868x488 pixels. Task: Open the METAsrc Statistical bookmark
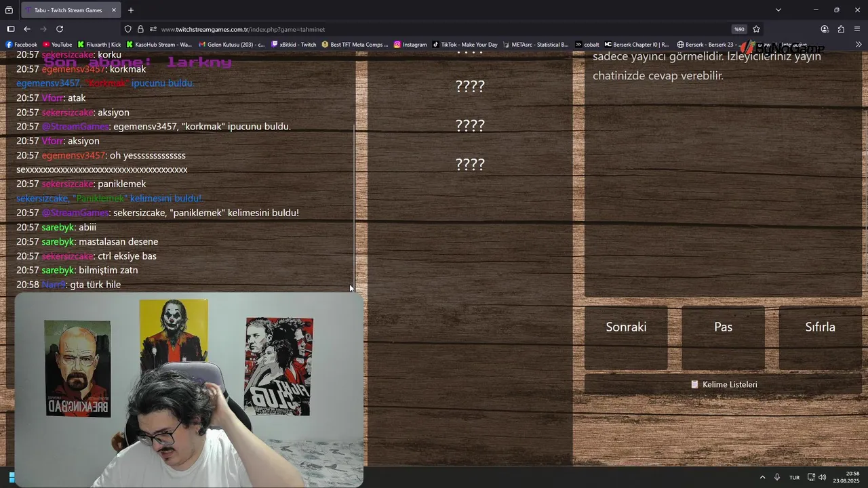pyautogui.click(x=536, y=45)
